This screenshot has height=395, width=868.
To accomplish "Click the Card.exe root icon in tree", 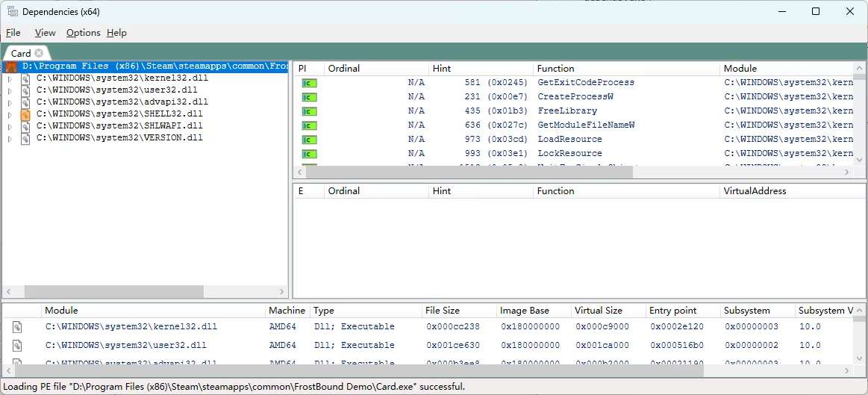I will pyautogui.click(x=11, y=66).
